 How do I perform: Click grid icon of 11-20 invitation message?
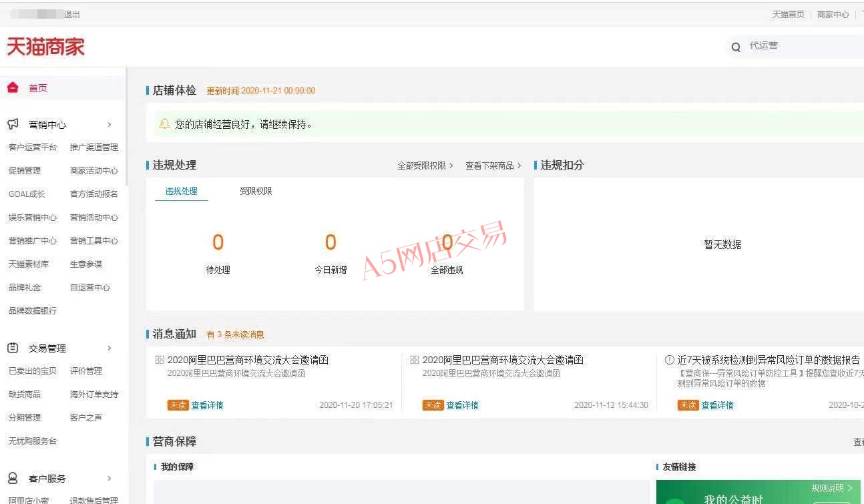[160, 360]
